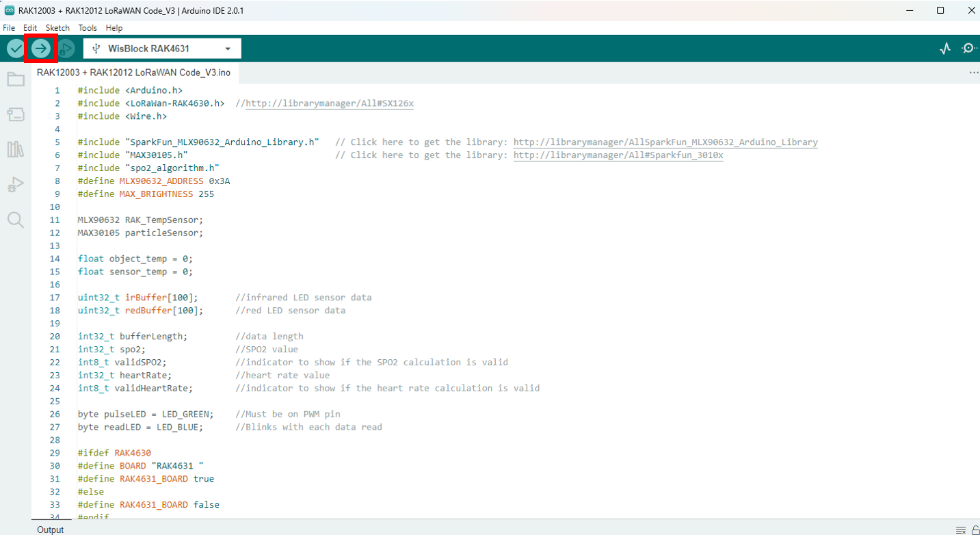The width and height of the screenshot is (980, 535).
Task: Select the LoRaWAN Code_V3.ino tab
Action: pyautogui.click(x=133, y=72)
